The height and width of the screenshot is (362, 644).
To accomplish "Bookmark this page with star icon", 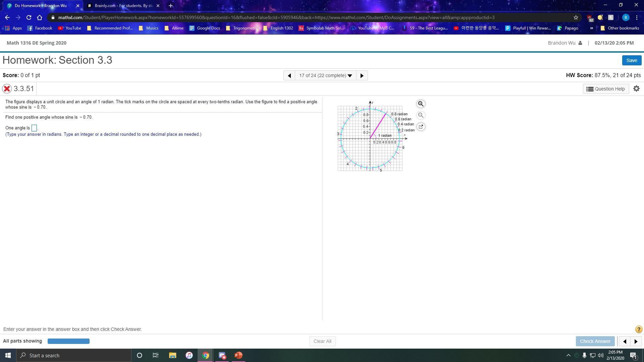I will tap(576, 17).
